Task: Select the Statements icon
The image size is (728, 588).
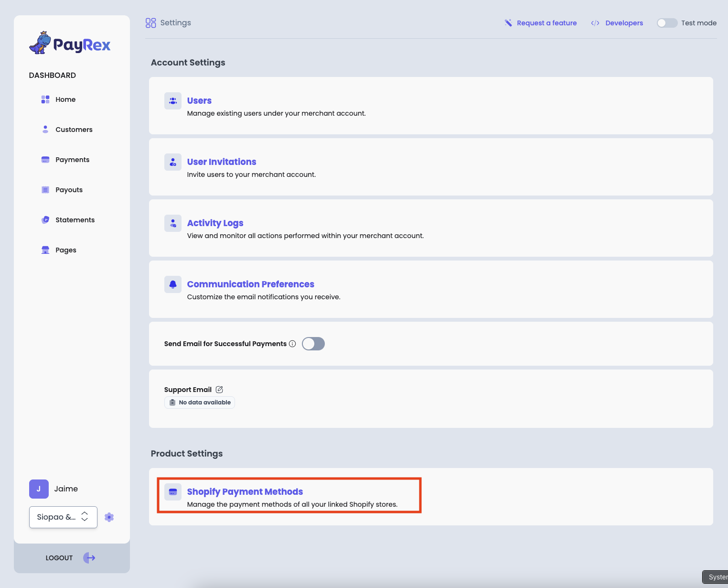Action: point(45,219)
